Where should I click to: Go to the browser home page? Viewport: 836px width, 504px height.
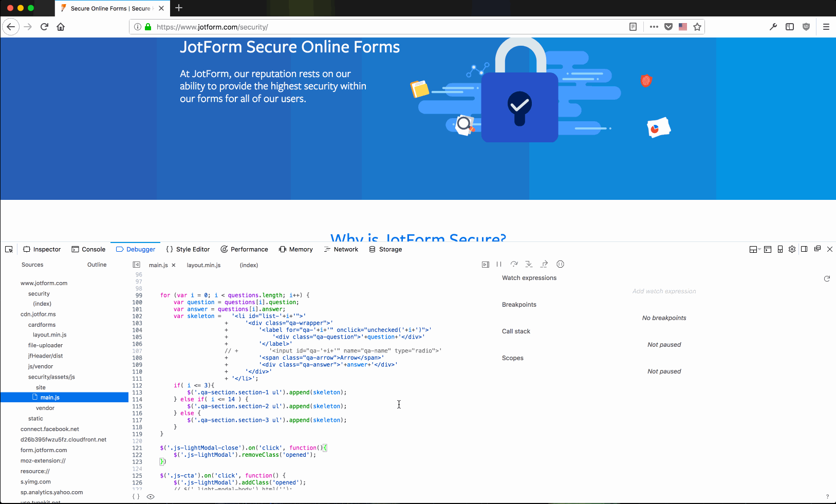(61, 27)
